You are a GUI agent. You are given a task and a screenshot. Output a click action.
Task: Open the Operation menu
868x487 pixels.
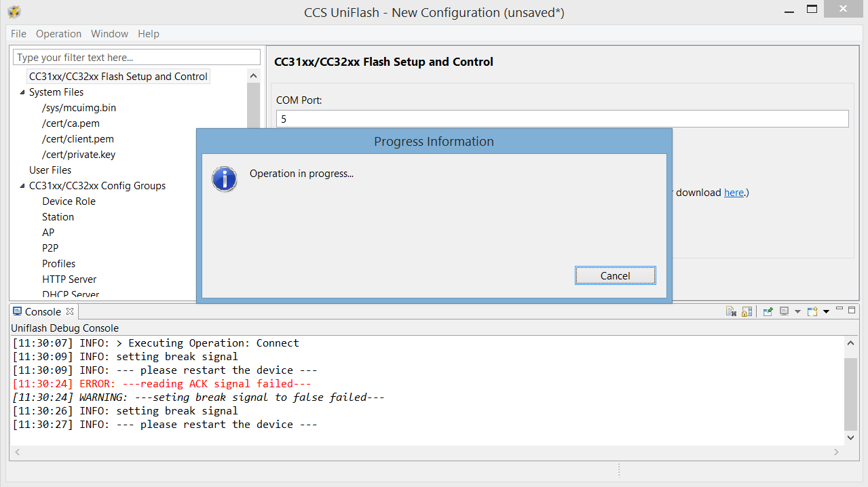[58, 33]
